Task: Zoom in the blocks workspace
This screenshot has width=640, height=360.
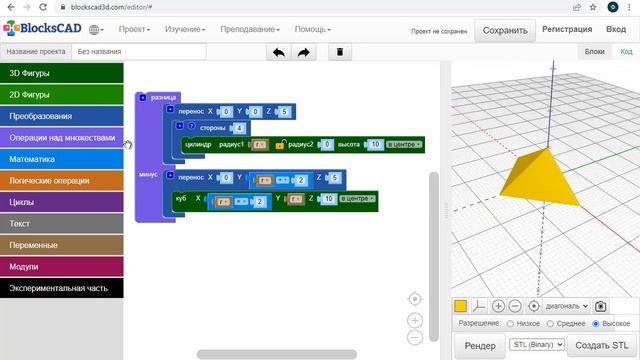Action: click(x=415, y=320)
